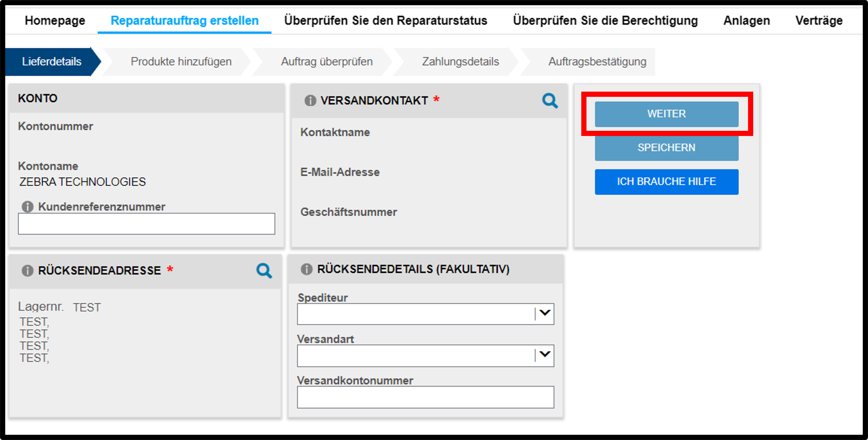This screenshot has width=868, height=440.
Task: Click the ICH BRAUCHE HILFE button
Action: 667,182
